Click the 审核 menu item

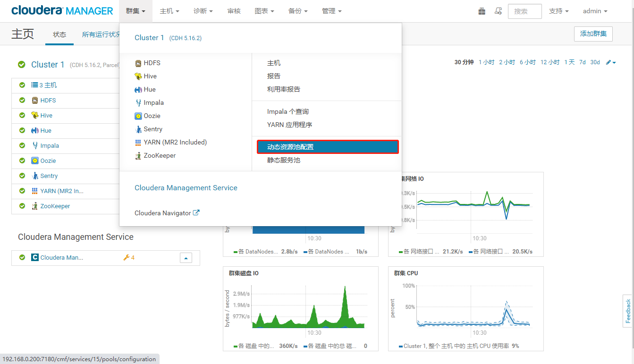coord(234,11)
